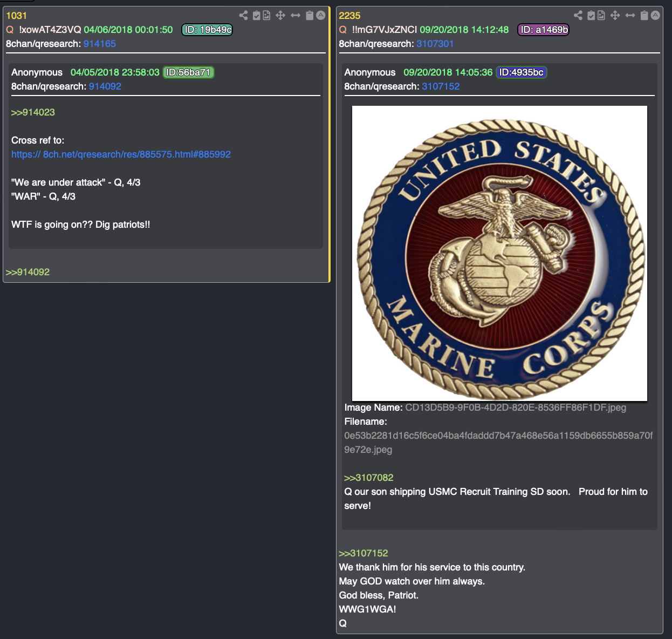
Task: Click the line "We are under attack" - Q, 4/3
Action: [76, 182]
